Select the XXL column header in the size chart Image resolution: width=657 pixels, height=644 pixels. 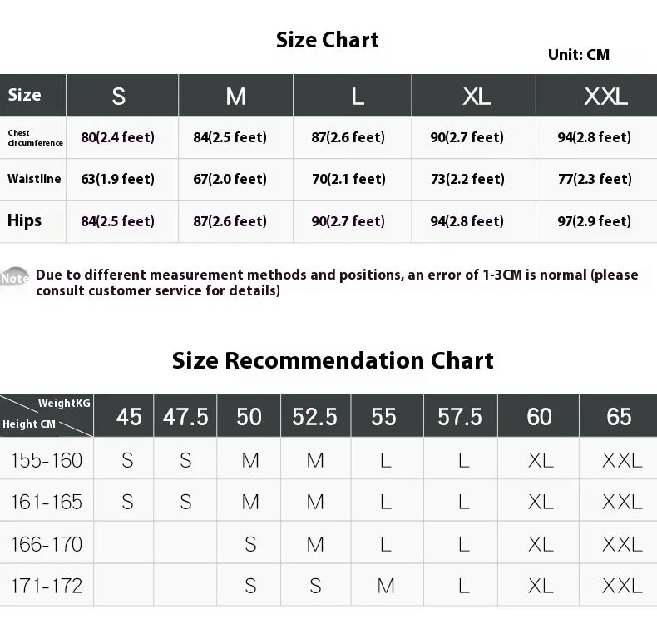point(605,97)
